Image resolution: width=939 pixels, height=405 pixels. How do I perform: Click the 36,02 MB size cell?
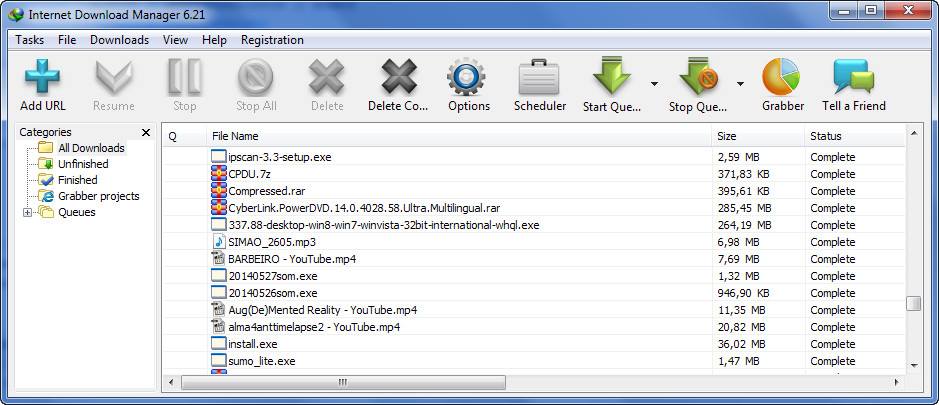tap(741, 344)
